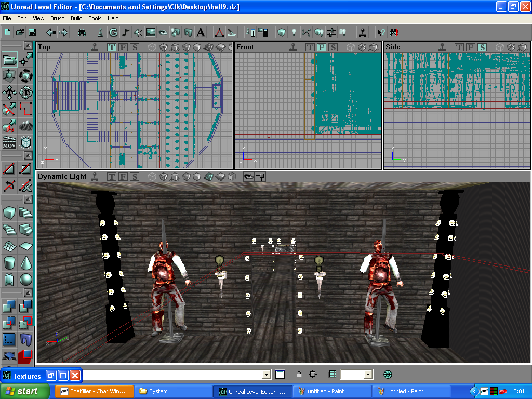Click the Build Lighting lightbulb icon
Image resolution: width=532 pixels, height=399 pixels.
pyautogui.click(x=294, y=32)
